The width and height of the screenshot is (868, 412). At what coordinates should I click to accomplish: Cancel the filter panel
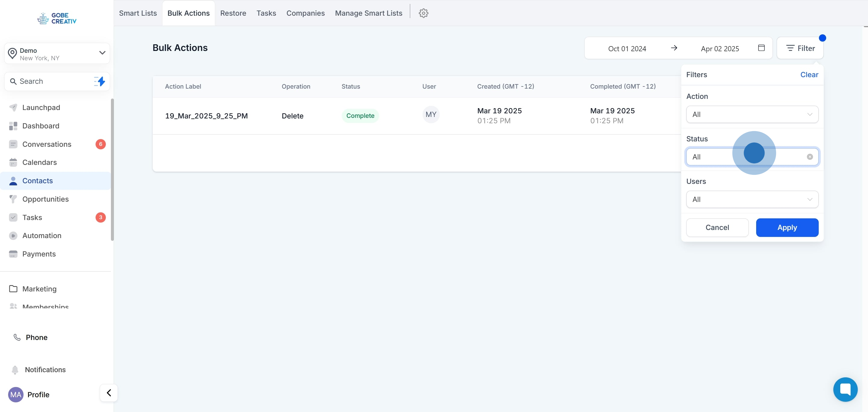(717, 227)
